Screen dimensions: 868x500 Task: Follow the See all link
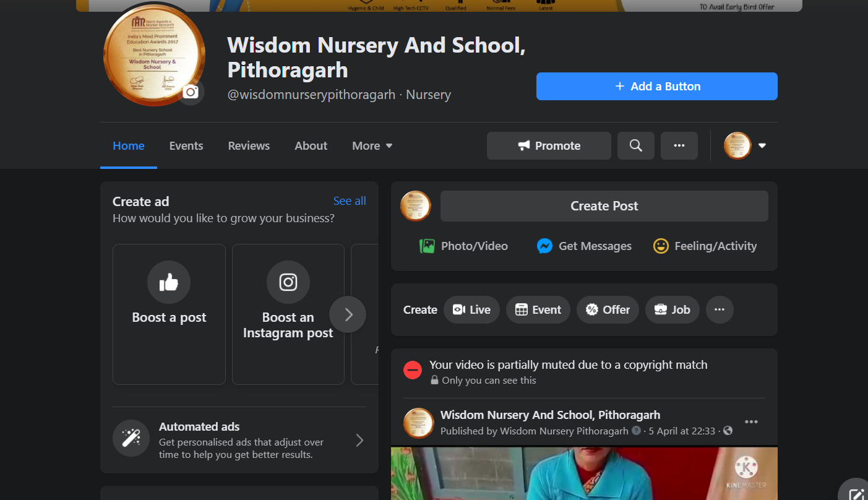(350, 201)
